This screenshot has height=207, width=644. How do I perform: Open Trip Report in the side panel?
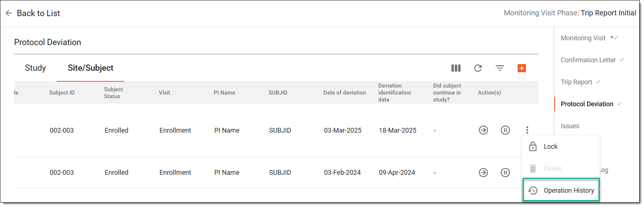coord(576,82)
